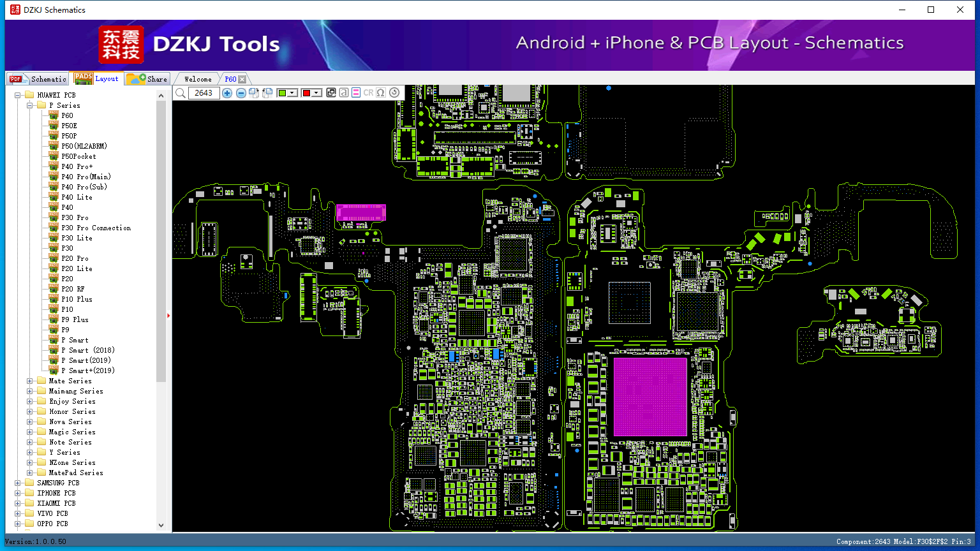The height and width of the screenshot is (551, 980).
Task: Toggle the omega resistance display button
Action: pos(381,93)
